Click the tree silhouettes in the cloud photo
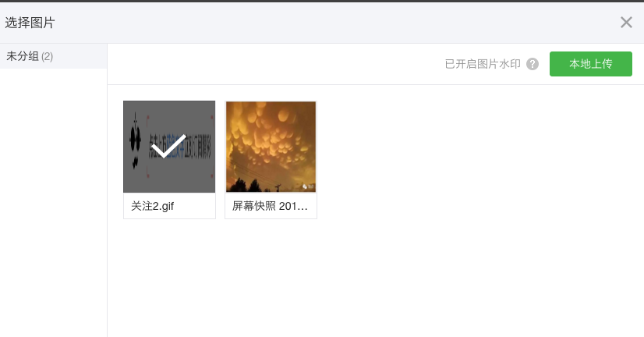Image resolution: width=644 pixels, height=337 pixels. 250,186
